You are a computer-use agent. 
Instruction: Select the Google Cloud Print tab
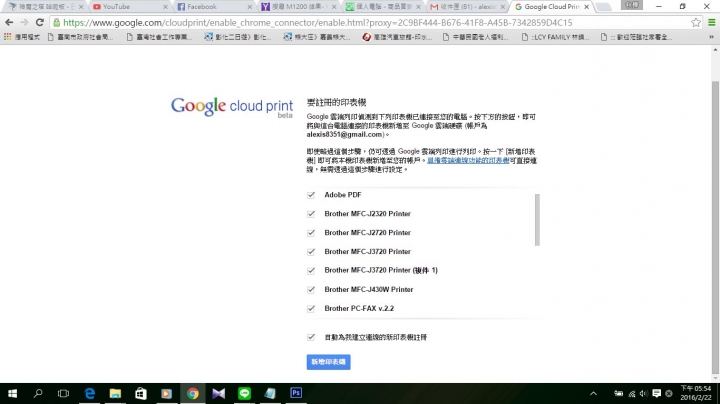click(x=551, y=7)
